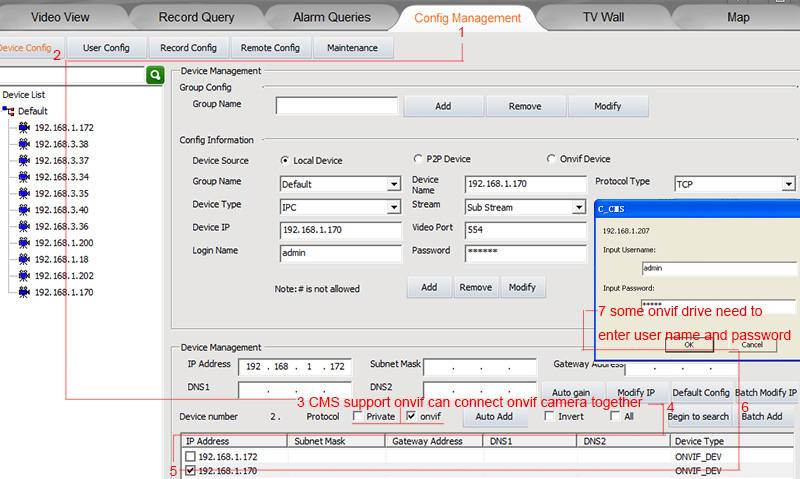Open the Device Type IPC dropdown
The width and height of the screenshot is (800, 479).
(393, 207)
